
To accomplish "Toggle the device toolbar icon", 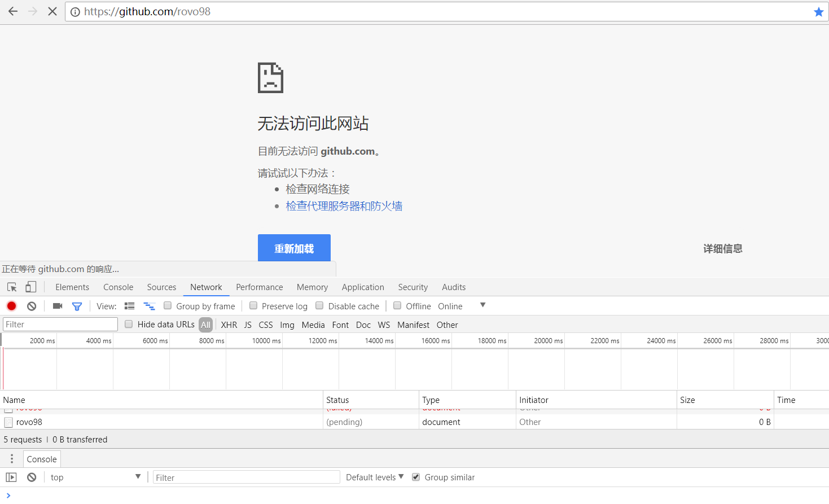I will pos(31,287).
